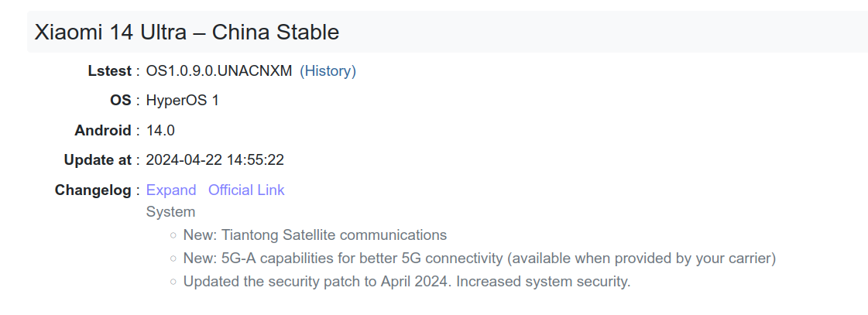This screenshot has width=868, height=315.
Task: Click the April 2024 security patch entry
Action: (407, 282)
